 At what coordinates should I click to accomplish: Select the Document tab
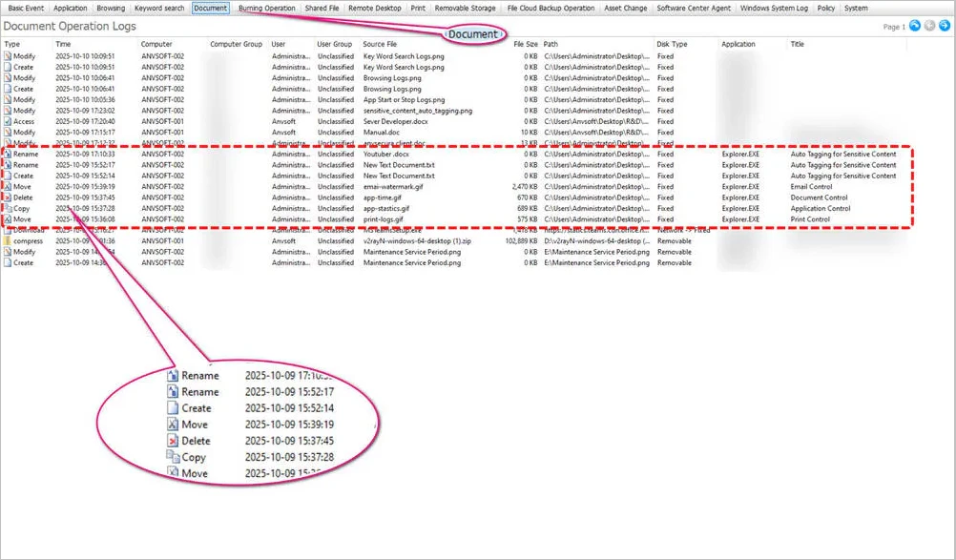tap(210, 8)
